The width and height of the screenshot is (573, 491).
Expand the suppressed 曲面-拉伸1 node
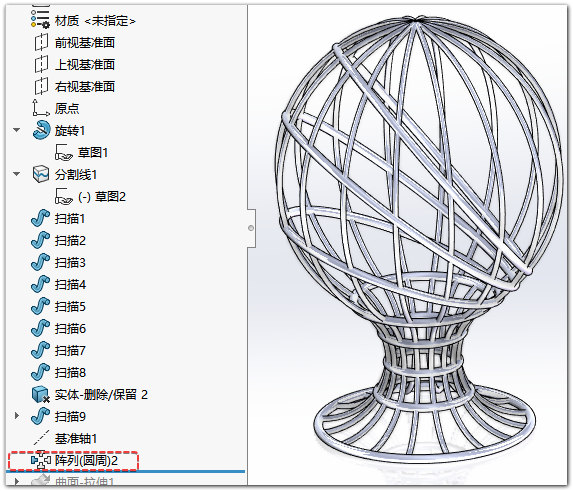point(17,482)
